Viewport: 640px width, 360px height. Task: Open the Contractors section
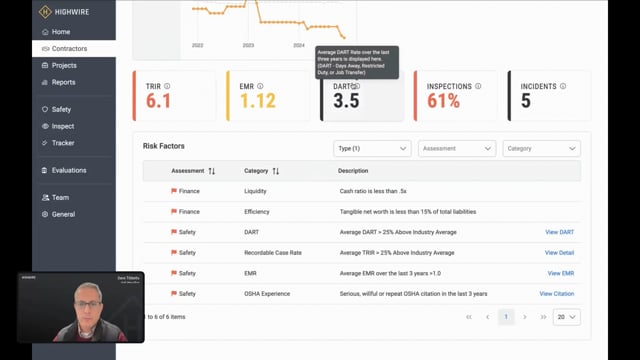(x=73, y=49)
